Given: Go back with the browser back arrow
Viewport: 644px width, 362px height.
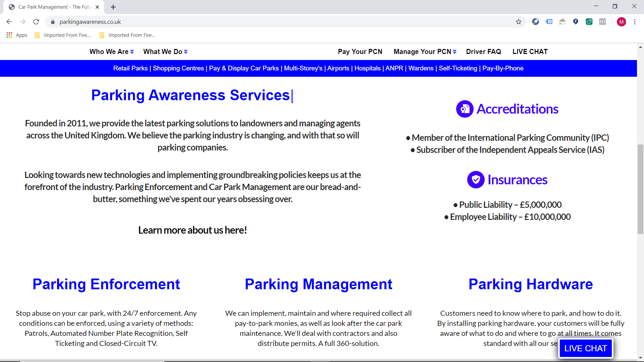Looking at the screenshot, I should click(9, 22).
